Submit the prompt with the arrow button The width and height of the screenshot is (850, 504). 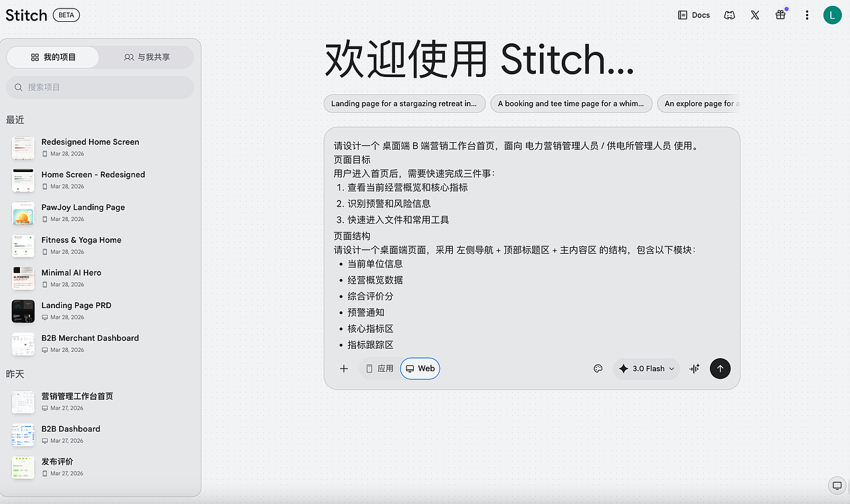coord(720,369)
